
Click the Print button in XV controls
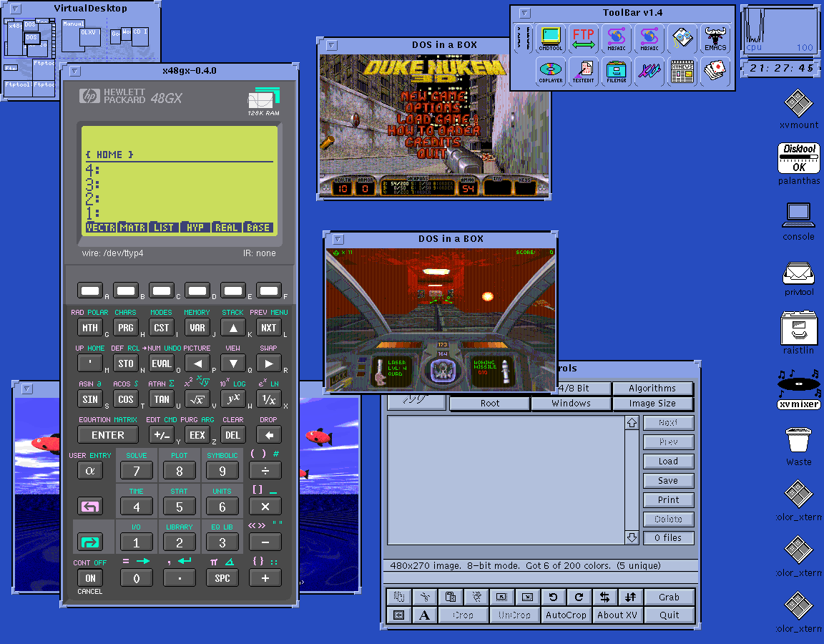pos(669,500)
